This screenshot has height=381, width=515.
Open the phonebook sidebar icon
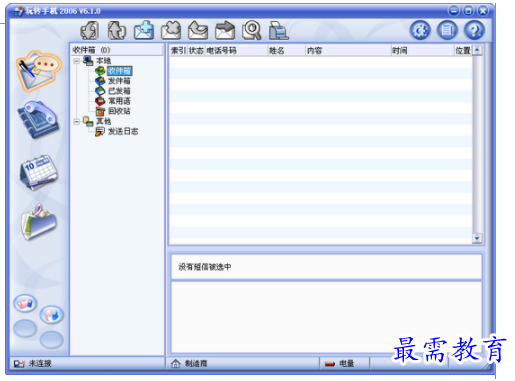pos(38,119)
